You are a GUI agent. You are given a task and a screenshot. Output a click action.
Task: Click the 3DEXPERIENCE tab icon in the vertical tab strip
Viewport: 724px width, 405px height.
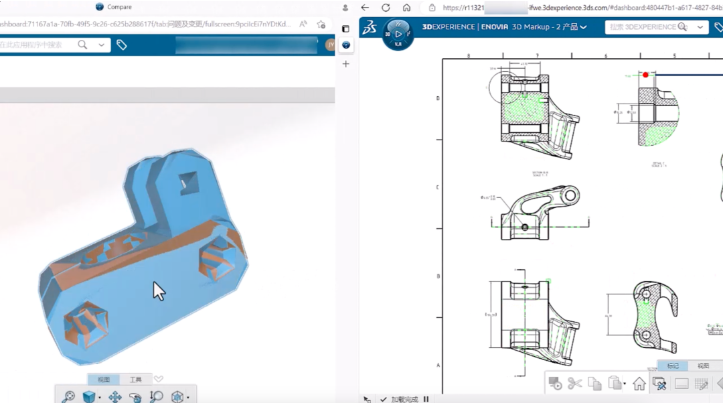click(x=346, y=45)
